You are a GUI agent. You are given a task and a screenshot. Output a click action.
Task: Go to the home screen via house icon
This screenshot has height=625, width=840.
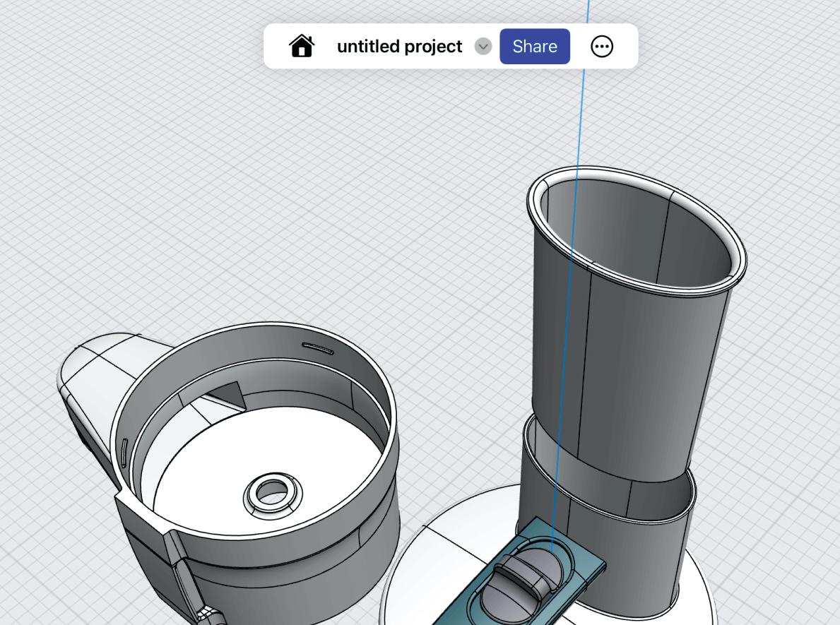302,46
